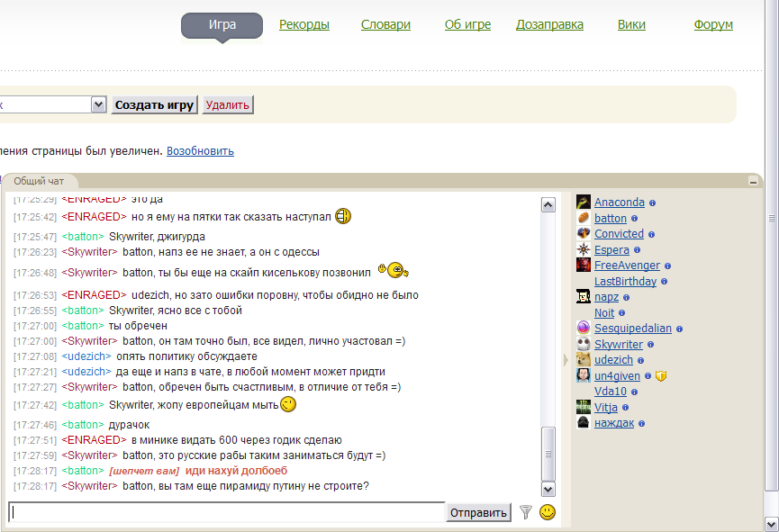Viewport: 779px width, 532px height.
Task: Click Sesquipedalian's purple orb avatar
Action: [x=584, y=328]
